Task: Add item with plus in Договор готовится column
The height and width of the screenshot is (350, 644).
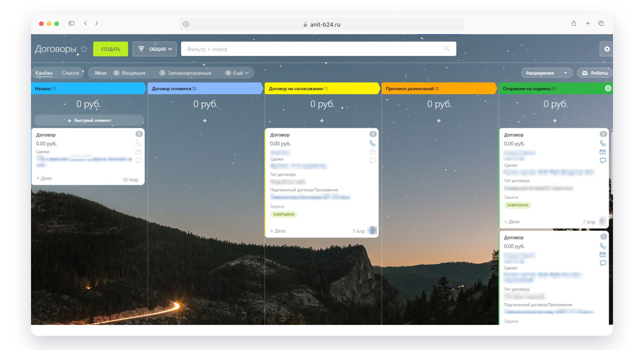Action: [205, 121]
